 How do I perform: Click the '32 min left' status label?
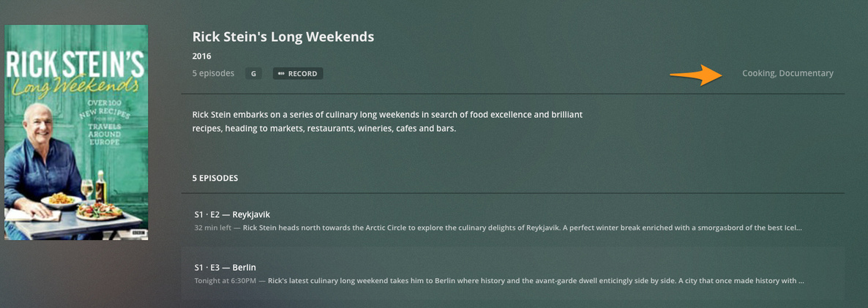(x=213, y=228)
